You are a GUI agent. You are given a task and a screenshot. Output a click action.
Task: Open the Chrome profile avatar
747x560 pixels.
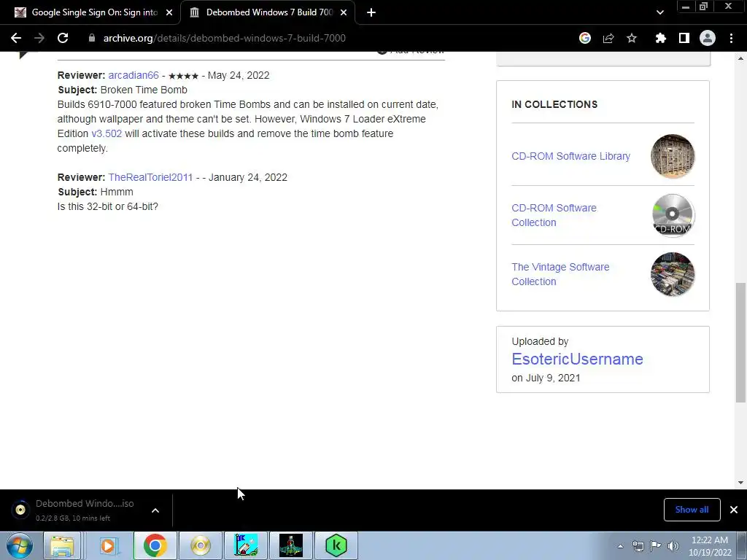click(x=708, y=38)
